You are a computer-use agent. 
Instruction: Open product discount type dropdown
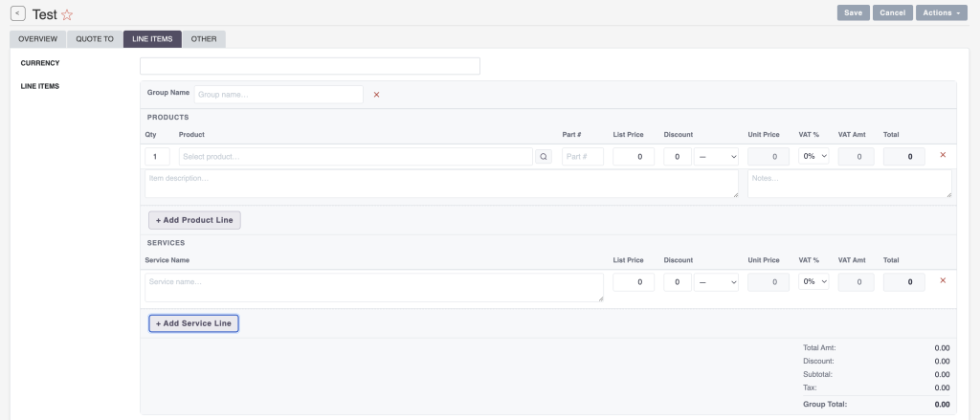(x=716, y=157)
